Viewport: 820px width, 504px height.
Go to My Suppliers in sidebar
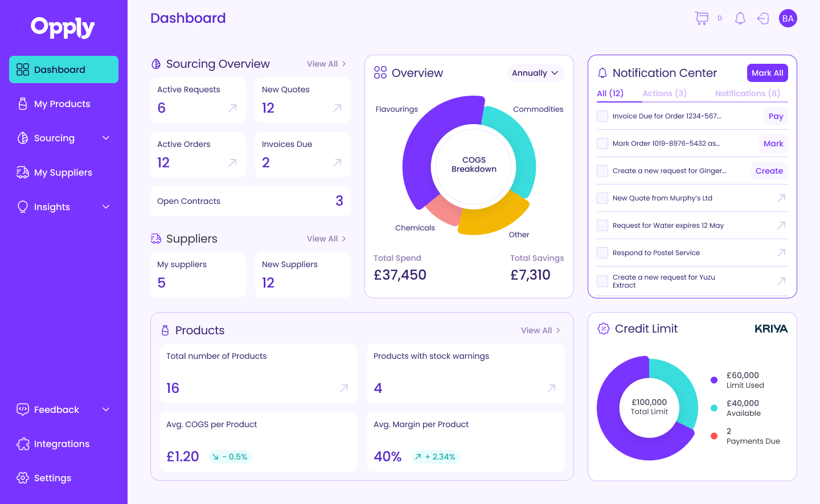[x=63, y=173]
